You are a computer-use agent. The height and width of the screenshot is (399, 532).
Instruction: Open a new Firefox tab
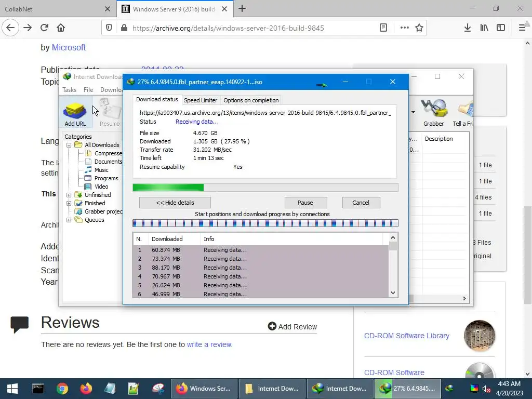point(242,9)
